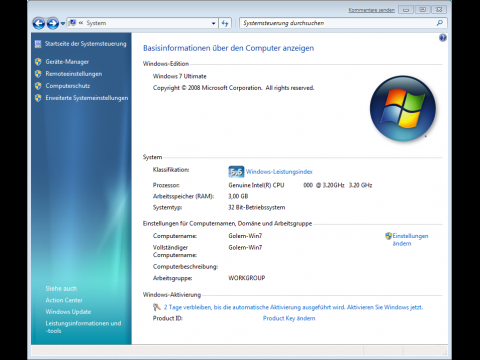Open the Windows-Leistungsindex link
The image size is (480, 360).
(279, 172)
